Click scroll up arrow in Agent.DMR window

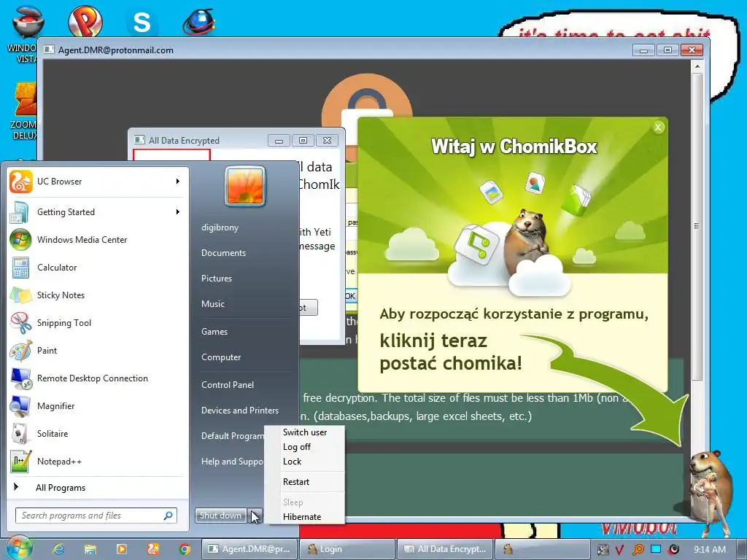(x=697, y=66)
